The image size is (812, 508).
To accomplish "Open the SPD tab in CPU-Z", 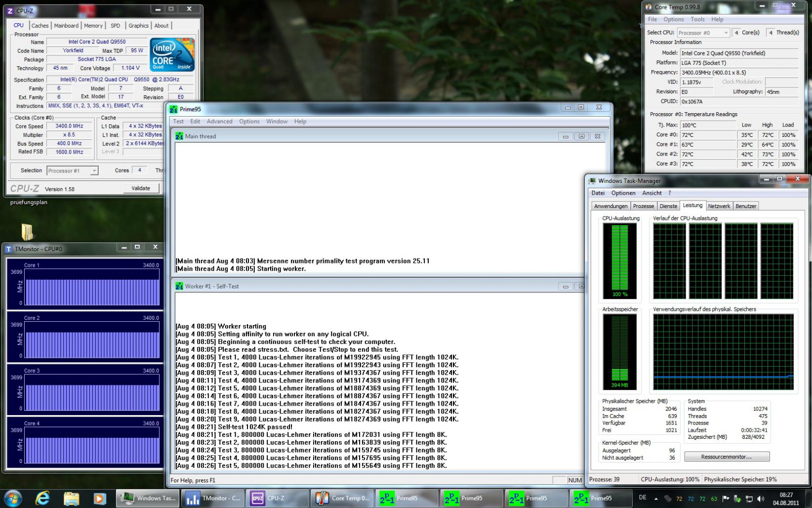I will (x=115, y=26).
